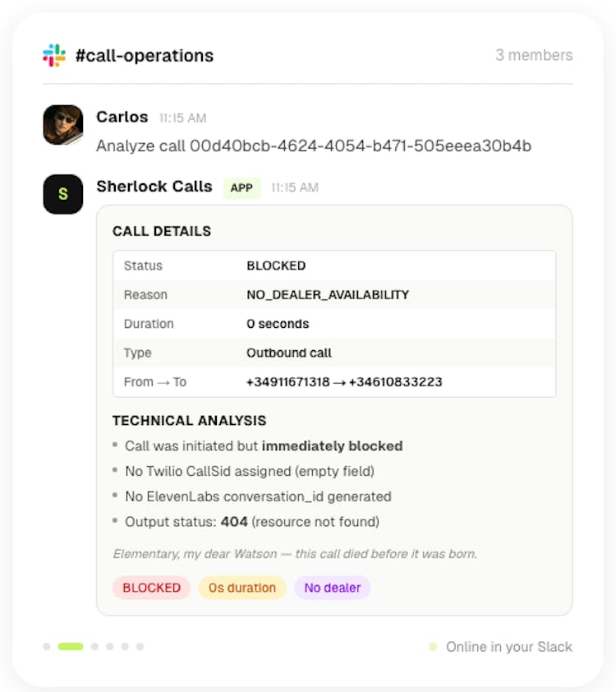View the 3 members list

(533, 56)
